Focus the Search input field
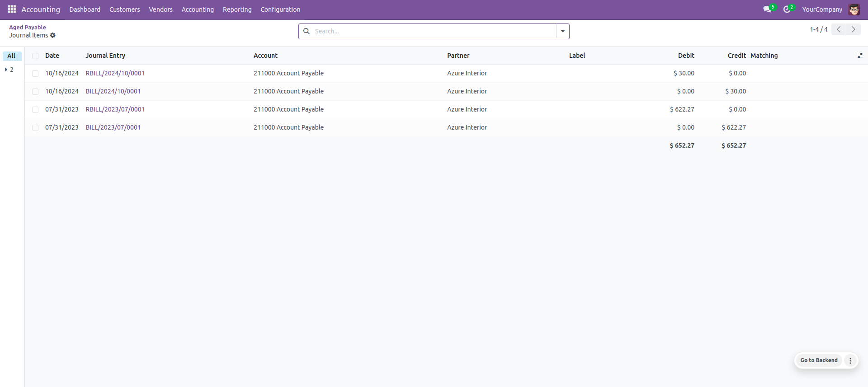Image resolution: width=868 pixels, height=387 pixels. pyautogui.click(x=433, y=31)
